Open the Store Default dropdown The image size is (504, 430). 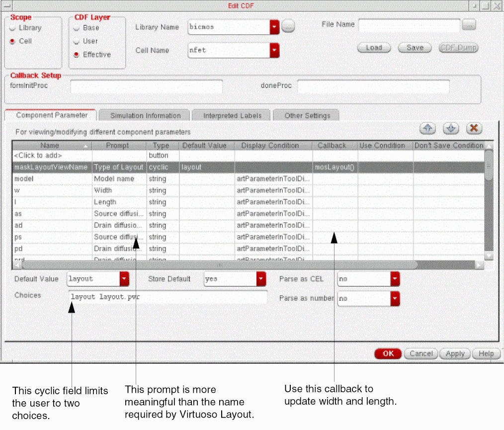pos(261,279)
